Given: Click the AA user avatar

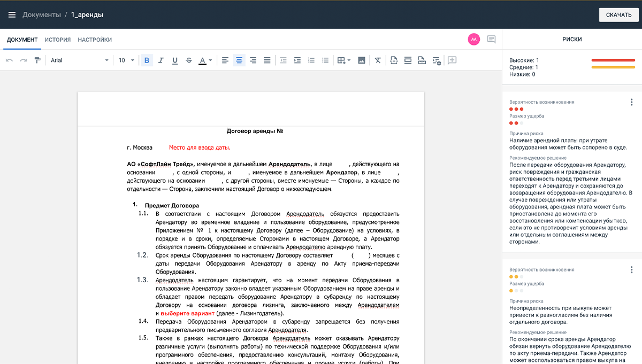Looking at the screenshot, I should [473, 39].
